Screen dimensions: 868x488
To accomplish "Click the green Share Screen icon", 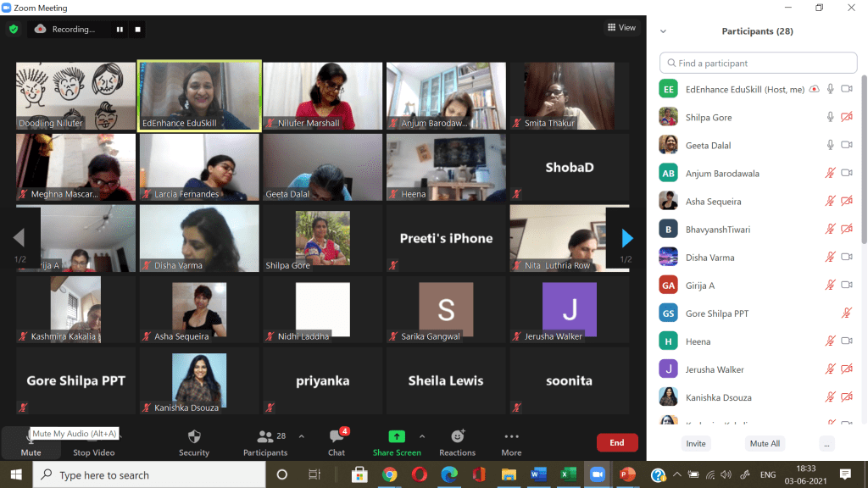I will click(x=396, y=437).
